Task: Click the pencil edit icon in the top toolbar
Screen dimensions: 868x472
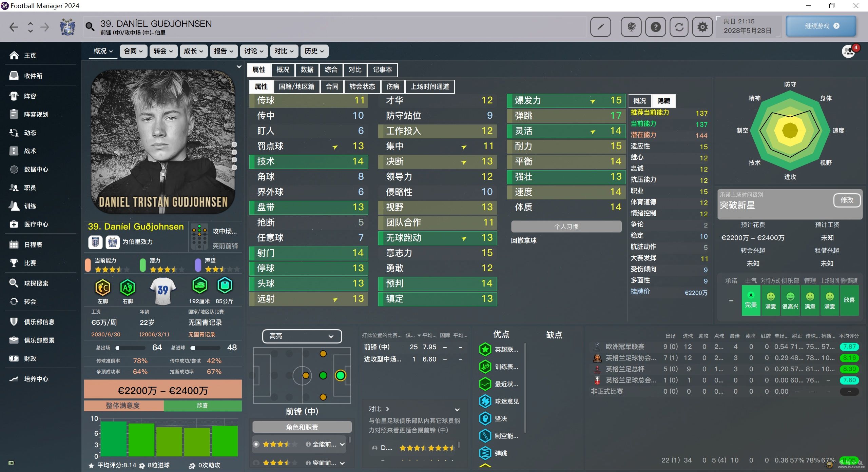Action: (600, 27)
